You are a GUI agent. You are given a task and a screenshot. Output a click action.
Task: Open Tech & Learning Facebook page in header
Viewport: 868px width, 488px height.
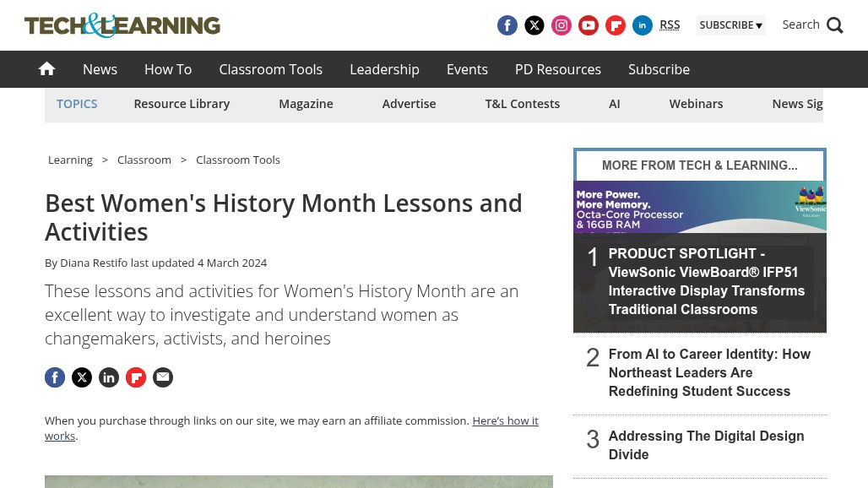point(507,25)
